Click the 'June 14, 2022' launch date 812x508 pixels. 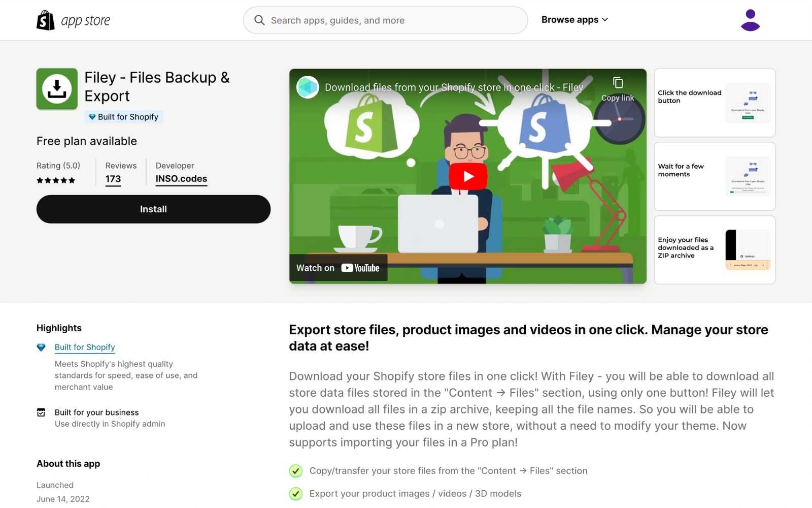point(63,499)
